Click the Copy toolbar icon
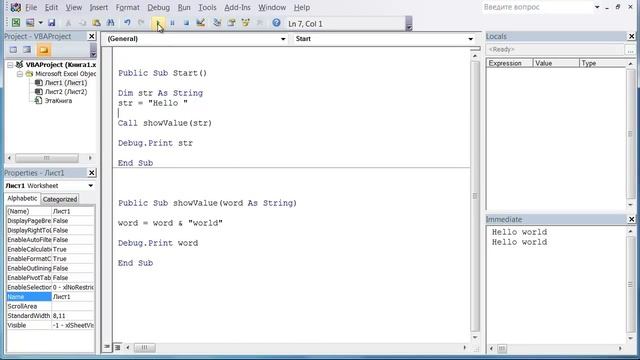The width and height of the screenshot is (640, 360). [x=82, y=23]
